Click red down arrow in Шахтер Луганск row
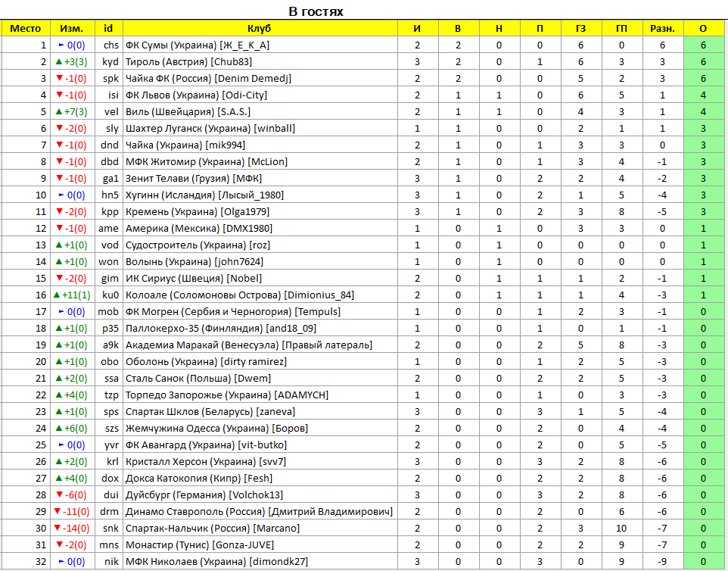 [x=59, y=128]
